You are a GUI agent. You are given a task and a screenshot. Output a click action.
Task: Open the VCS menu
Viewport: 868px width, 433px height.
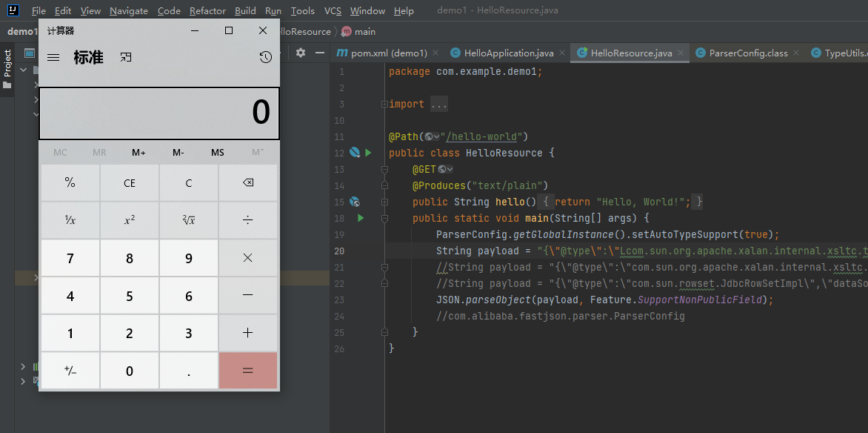[333, 10]
